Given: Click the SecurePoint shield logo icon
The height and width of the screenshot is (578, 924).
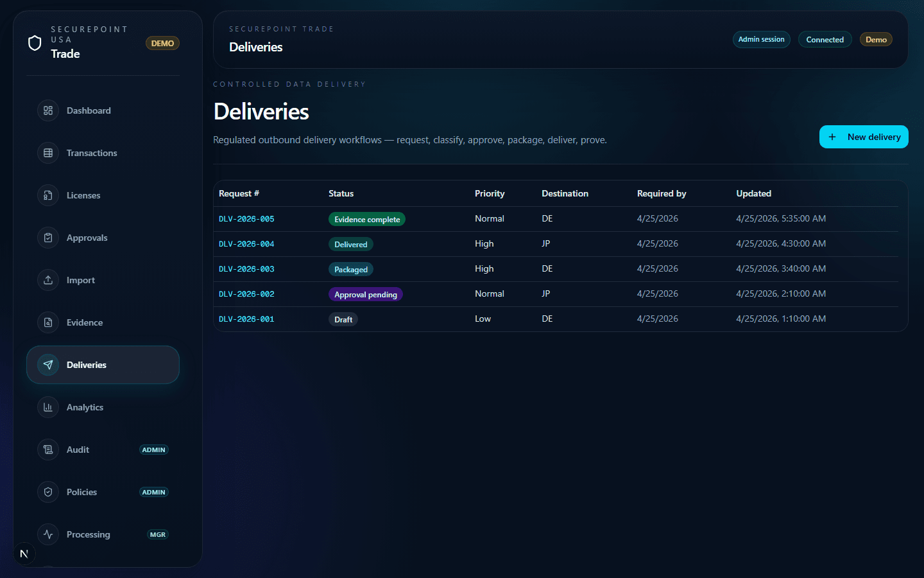Looking at the screenshot, I should click(35, 43).
